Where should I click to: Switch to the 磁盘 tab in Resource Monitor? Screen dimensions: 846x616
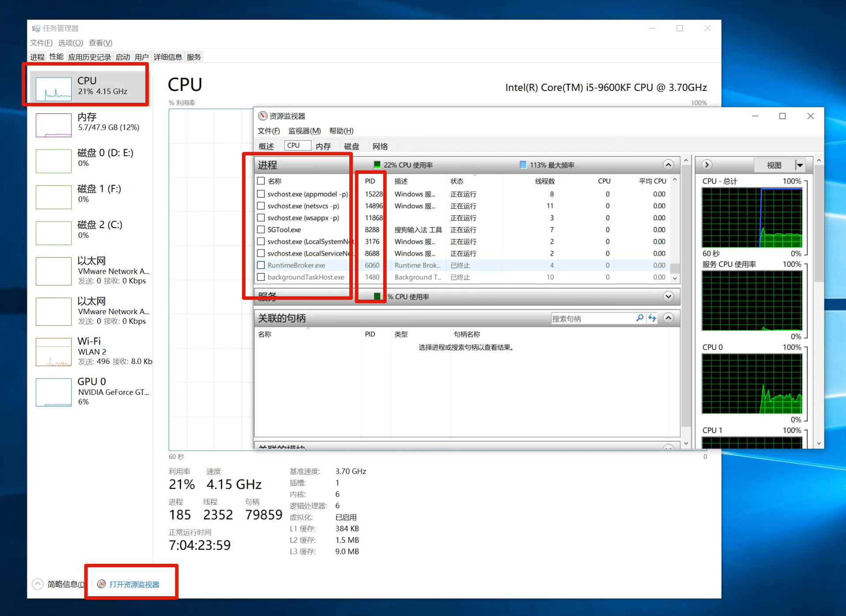click(351, 146)
